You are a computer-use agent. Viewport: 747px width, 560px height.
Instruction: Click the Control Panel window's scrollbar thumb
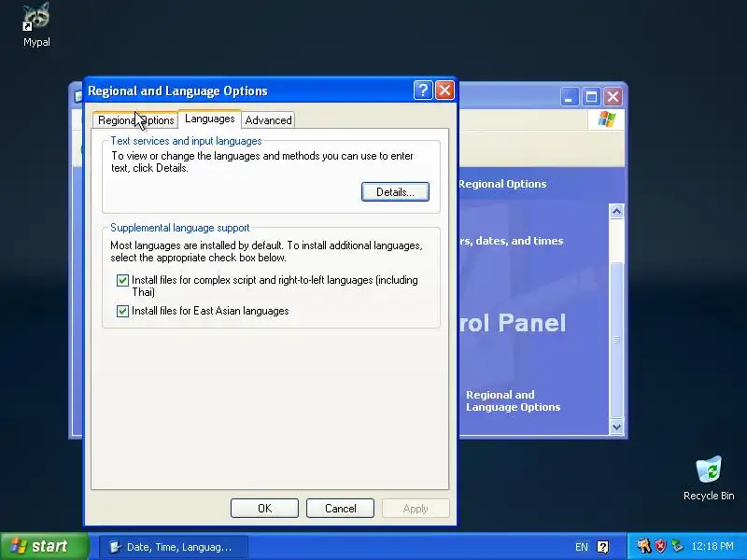[616, 340]
